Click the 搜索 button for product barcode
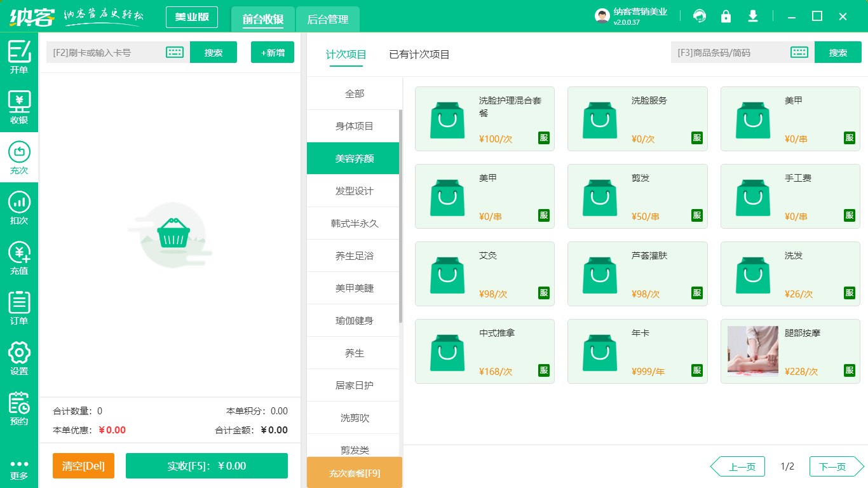 click(838, 52)
